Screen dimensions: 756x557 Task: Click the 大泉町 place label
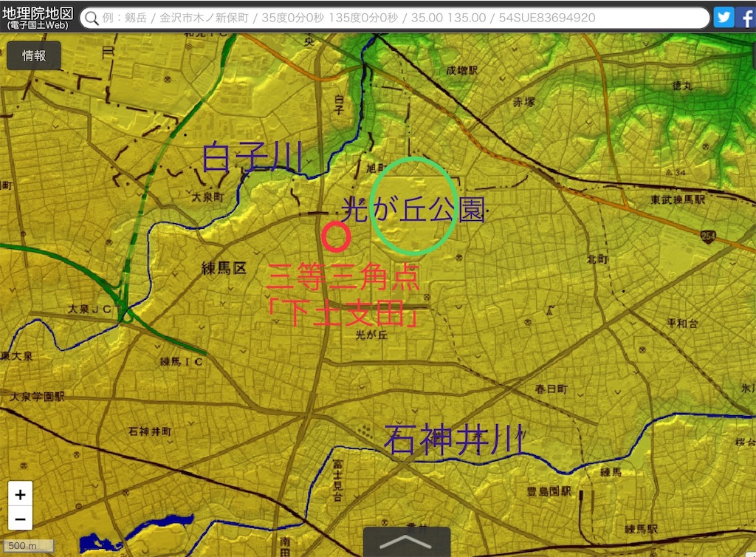[x=207, y=197]
